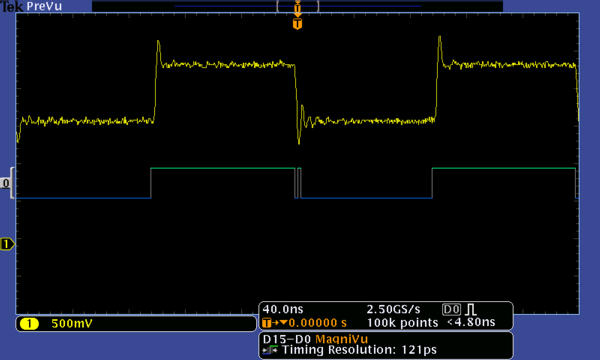This screenshot has width=600, height=360.
Task: Click the D0 trigger source icon
Action: (x=452, y=309)
